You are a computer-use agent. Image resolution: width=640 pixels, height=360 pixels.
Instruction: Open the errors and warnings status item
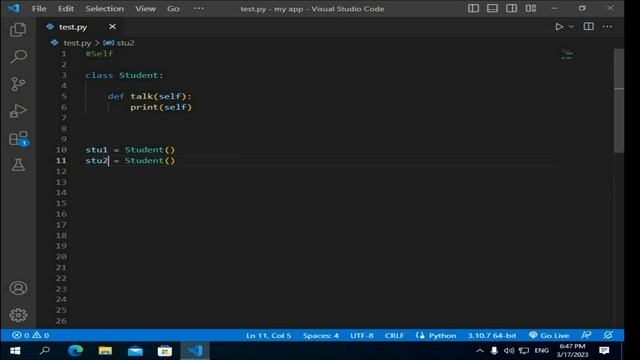click(31, 336)
